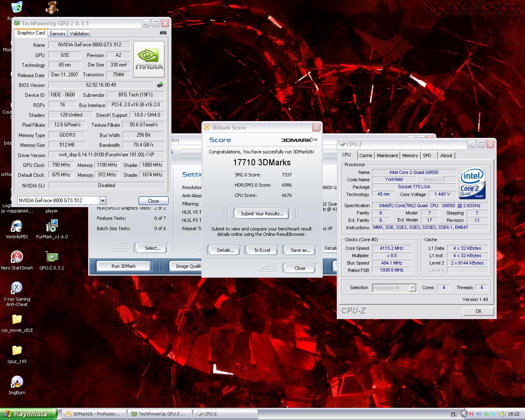Screen dimensions: 525x420
Task: Switch to the SPD tab in CPU-Z
Action: [x=427, y=155]
